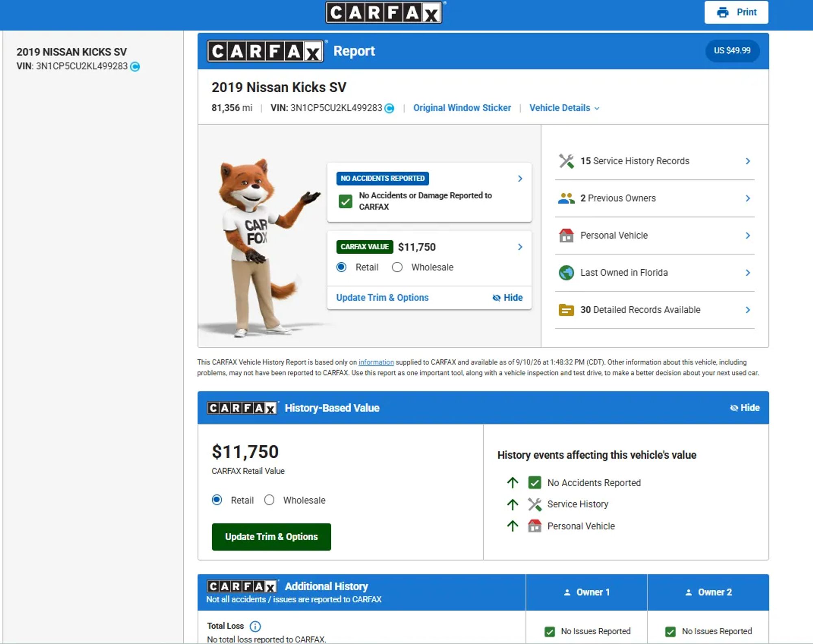This screenshot has height=644, width=813.
Task: Expand 15 Service History Records chevron
Action: click(x=748, y=161)
